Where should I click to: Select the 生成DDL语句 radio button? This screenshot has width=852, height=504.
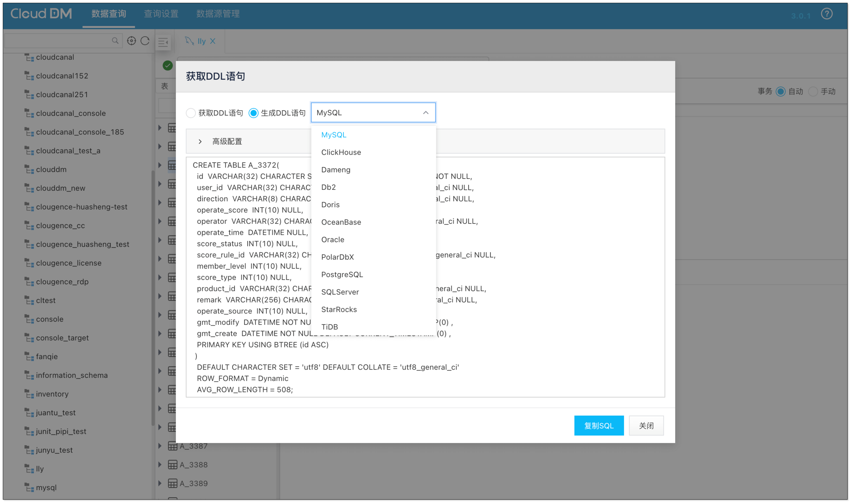point(254,113)
